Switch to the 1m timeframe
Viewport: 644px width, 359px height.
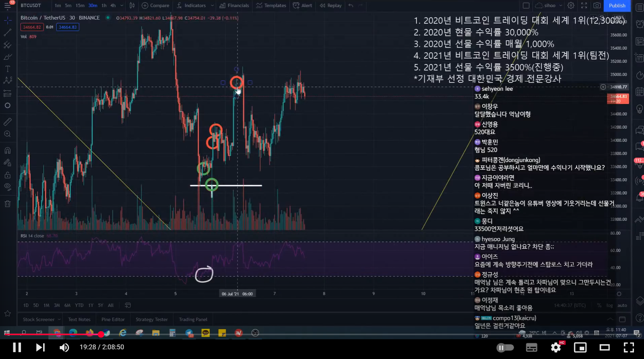point(58,6)
